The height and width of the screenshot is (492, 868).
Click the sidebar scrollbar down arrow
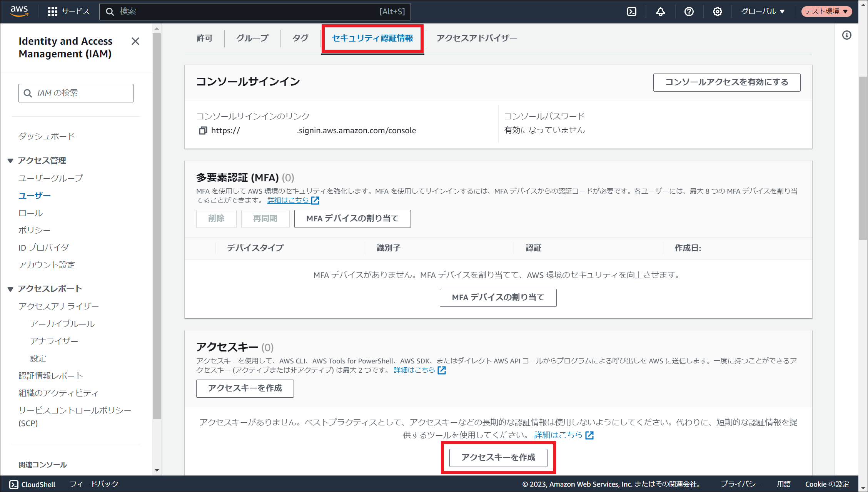157,470
